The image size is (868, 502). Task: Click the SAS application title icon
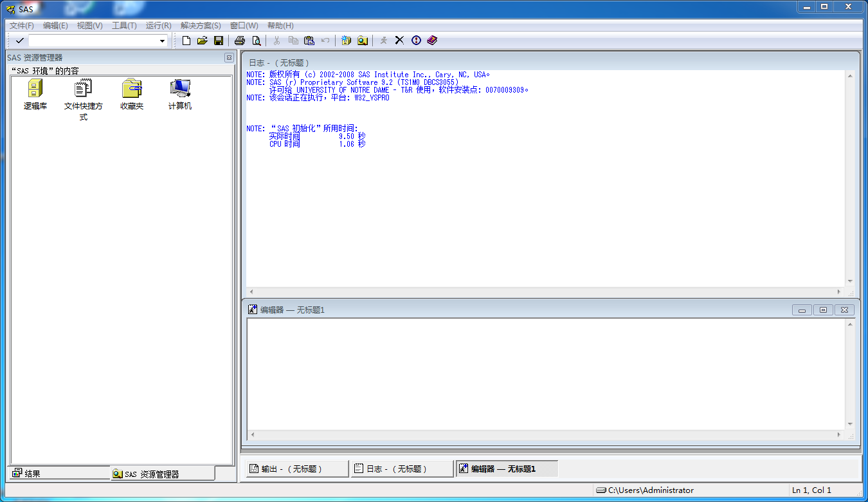pos(10,9)
